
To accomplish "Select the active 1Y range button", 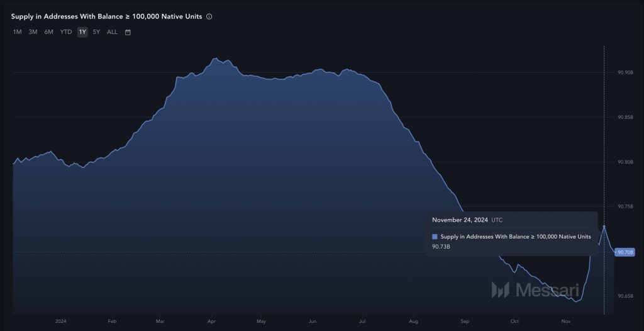I will coord(82,32).
